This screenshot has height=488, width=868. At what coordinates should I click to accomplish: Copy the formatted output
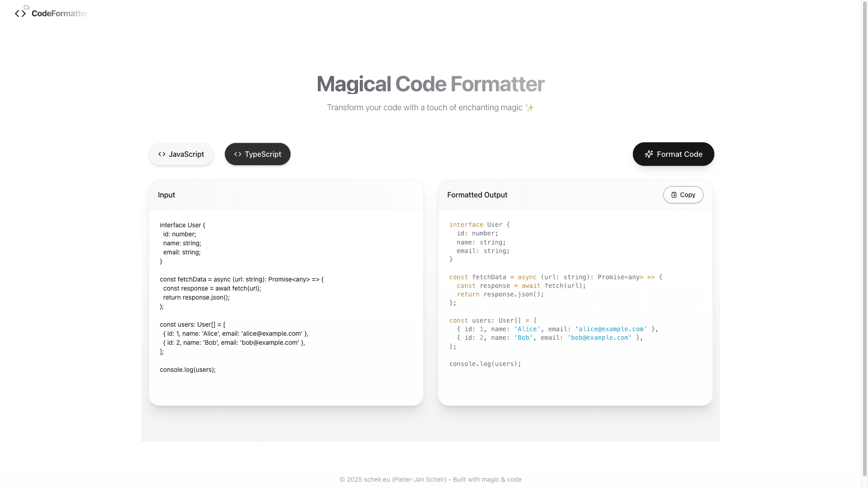[683, 195]
